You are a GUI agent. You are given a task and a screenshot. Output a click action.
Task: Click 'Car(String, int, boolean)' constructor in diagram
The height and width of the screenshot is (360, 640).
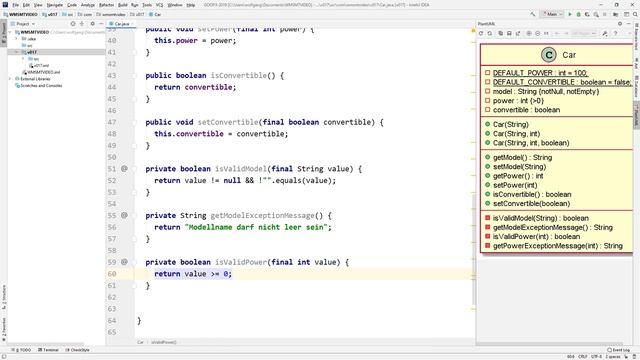tap(531, 143)
